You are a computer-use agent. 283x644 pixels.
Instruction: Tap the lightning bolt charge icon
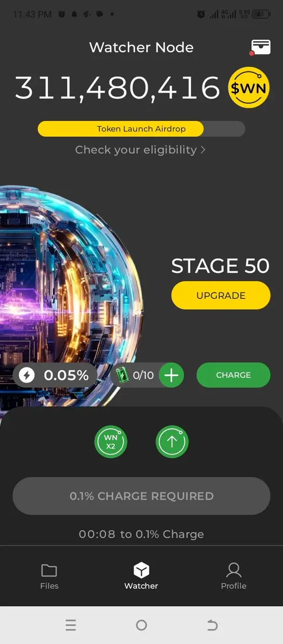coord(26,375)
